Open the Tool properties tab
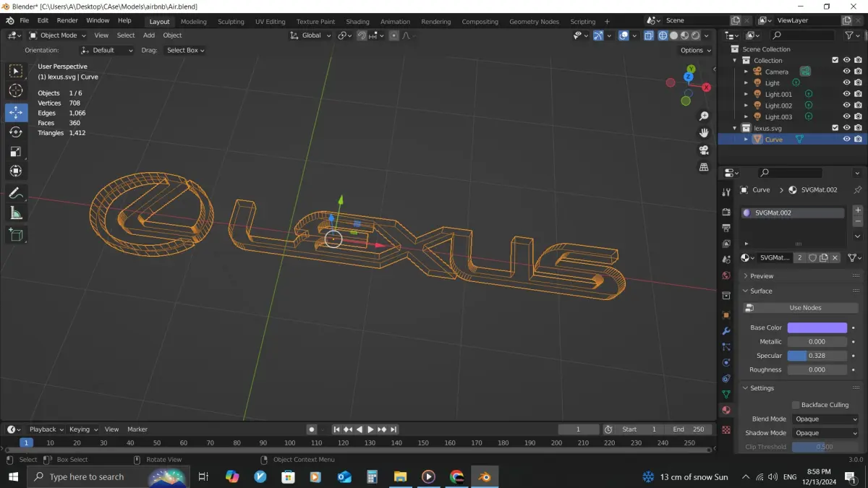 click(x=726, y=192)
